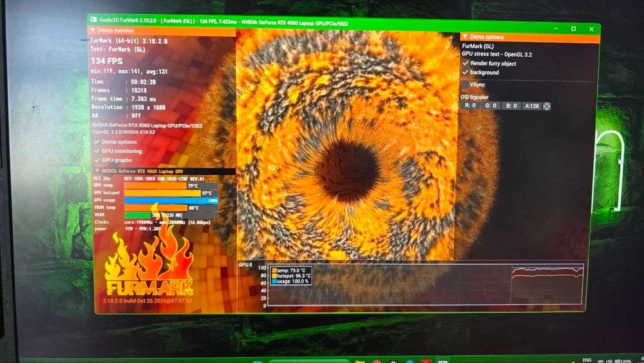Click the FurMark window title bar text
This screenshot has height=363, width=644.
click(224, 21)
